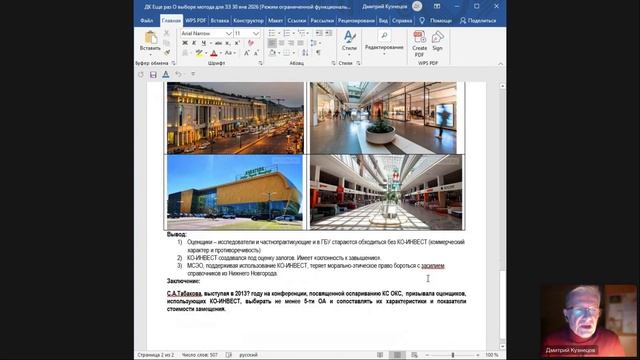Image resolution: width=640 pixels, height=360 pixels.
Task: Apply the red font color
Action: (213, 53)
